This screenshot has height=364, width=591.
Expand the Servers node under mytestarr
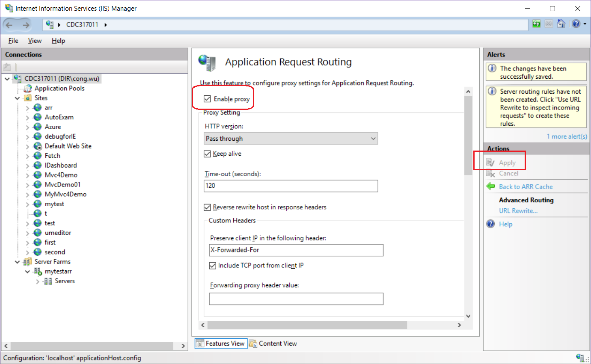(37, 281)
